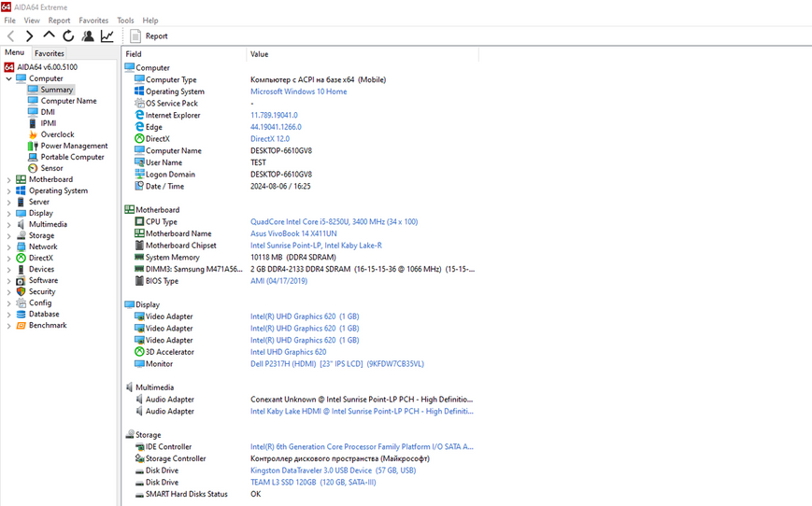Click the Software icon in tree
The image size is (812, 506).
coord(21,280)
